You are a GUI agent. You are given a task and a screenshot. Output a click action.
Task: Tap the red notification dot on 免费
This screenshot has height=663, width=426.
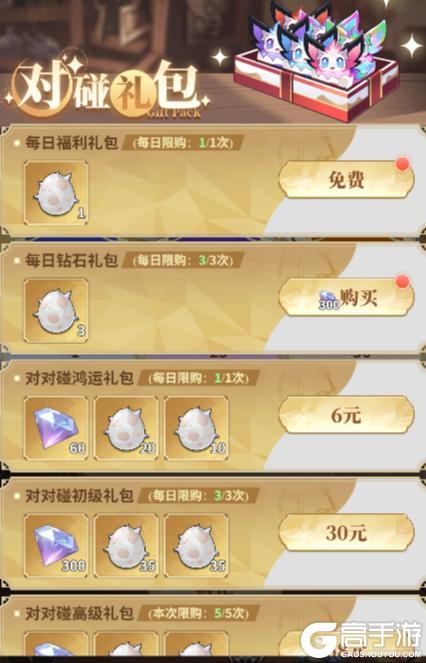[402, 164]
